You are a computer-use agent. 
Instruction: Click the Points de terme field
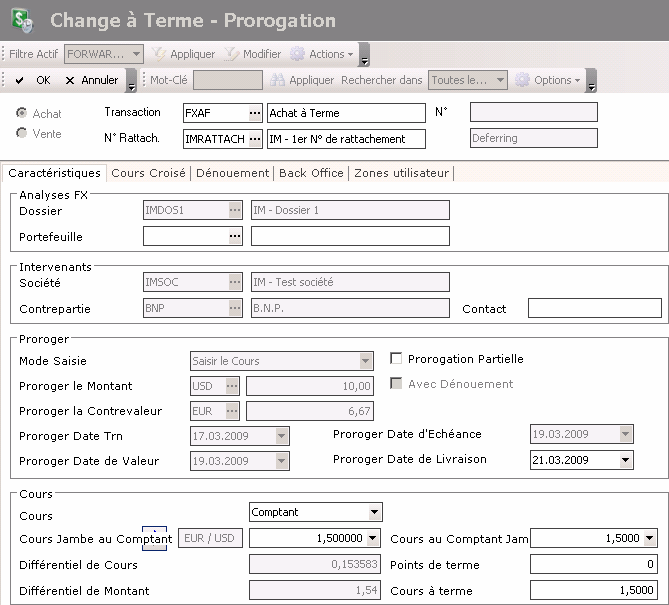pos(594,565)
